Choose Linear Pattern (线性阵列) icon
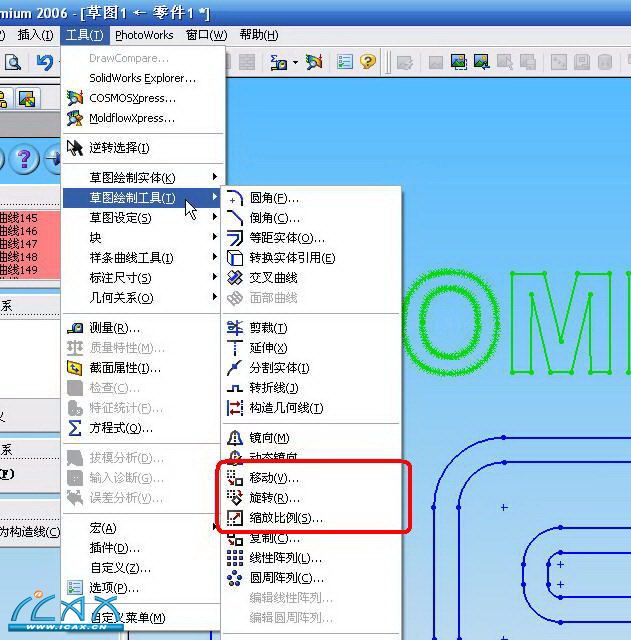This screenshot has height=640, width=631. pyautogui.click(x=235, y=558)
